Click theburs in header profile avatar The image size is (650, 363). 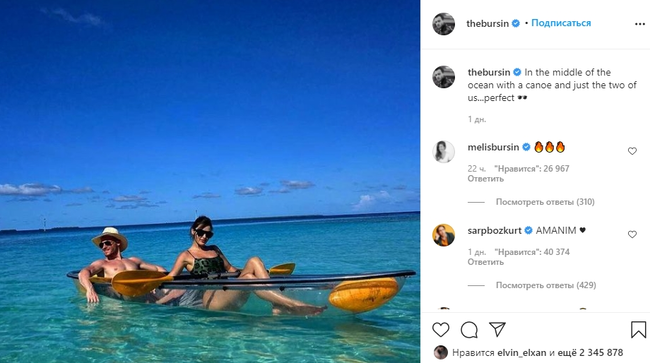[x=444, y=24]
